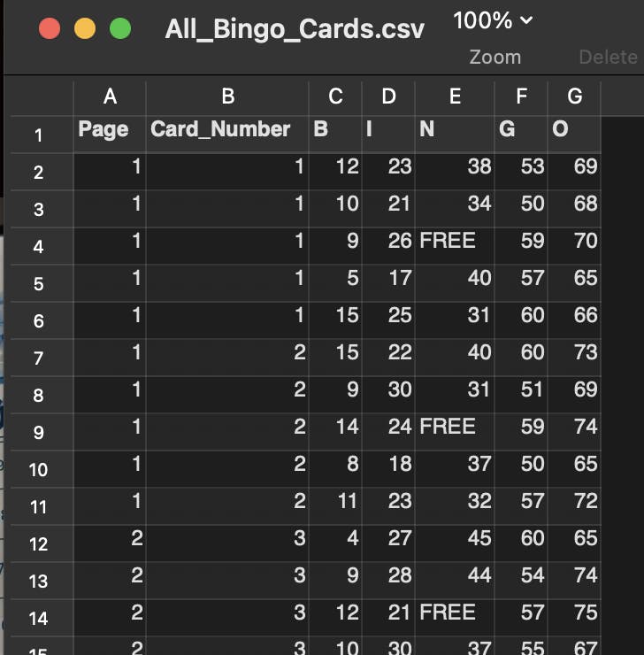Select the FREE cell in row 4
Screen dimensions: 644x655
point(455,241)
